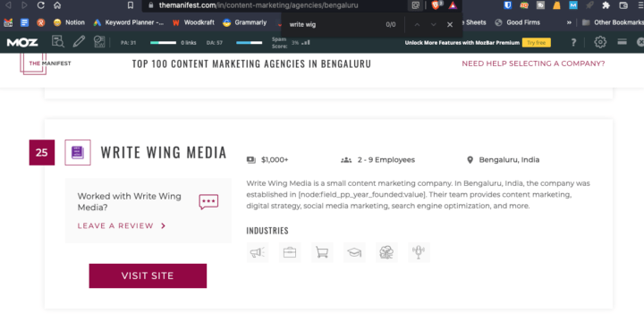Go forward with the forward arrow
Screen dimensions: 644x322
(24, 5)
